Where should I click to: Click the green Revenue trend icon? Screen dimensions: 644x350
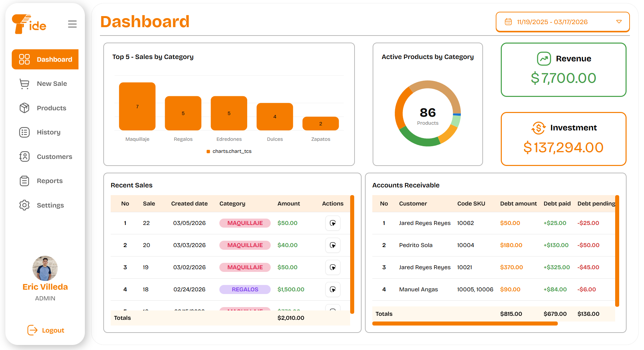click(544, 59)
